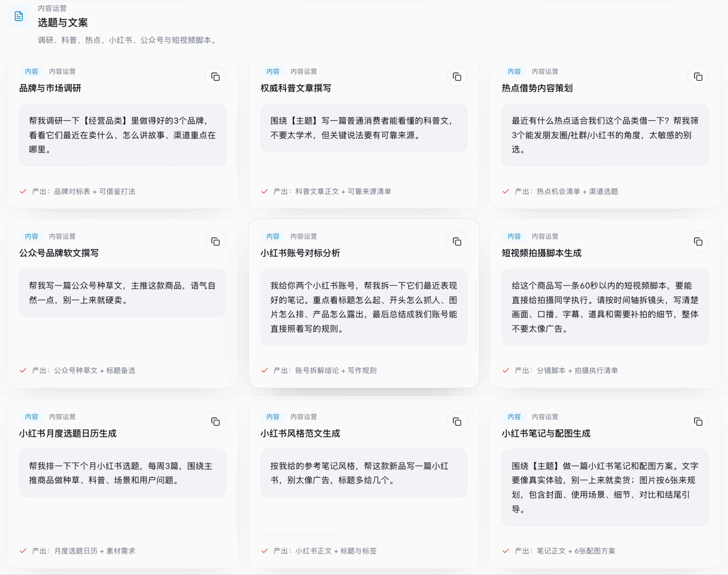Screen dimensions: 728x575
Task: Click the 内容 tag on 小红书笔记与配图生成 card
Action: (x=514, y=417)
